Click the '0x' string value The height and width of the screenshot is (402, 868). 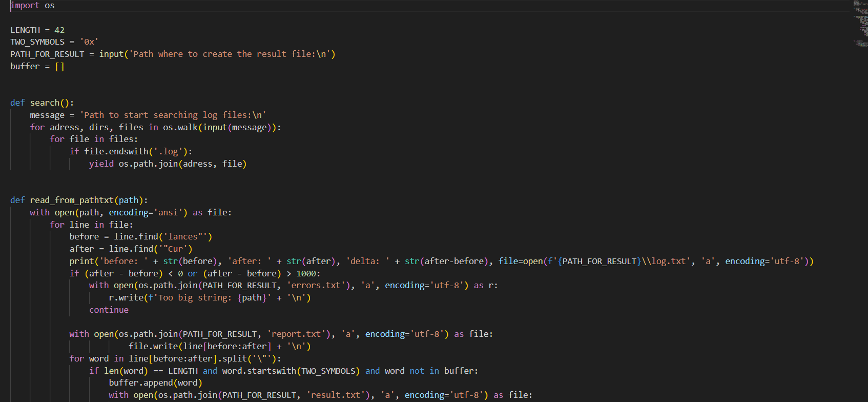click(x=89, y=42)
